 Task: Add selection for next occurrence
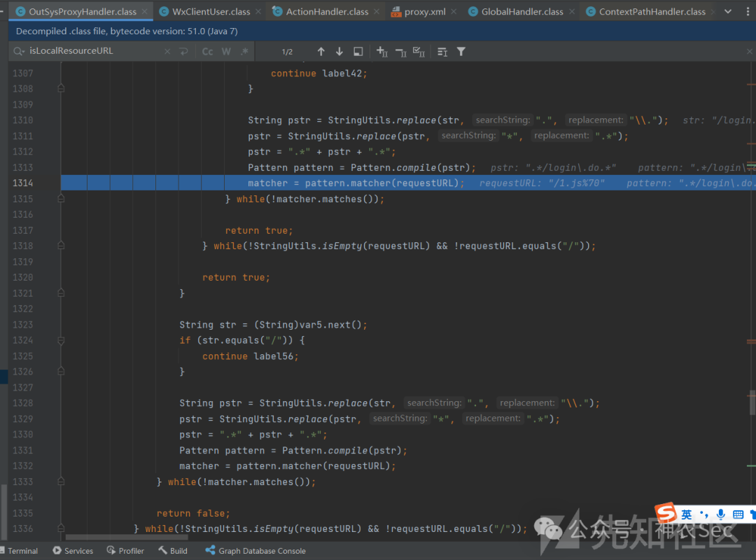(382, 51)
